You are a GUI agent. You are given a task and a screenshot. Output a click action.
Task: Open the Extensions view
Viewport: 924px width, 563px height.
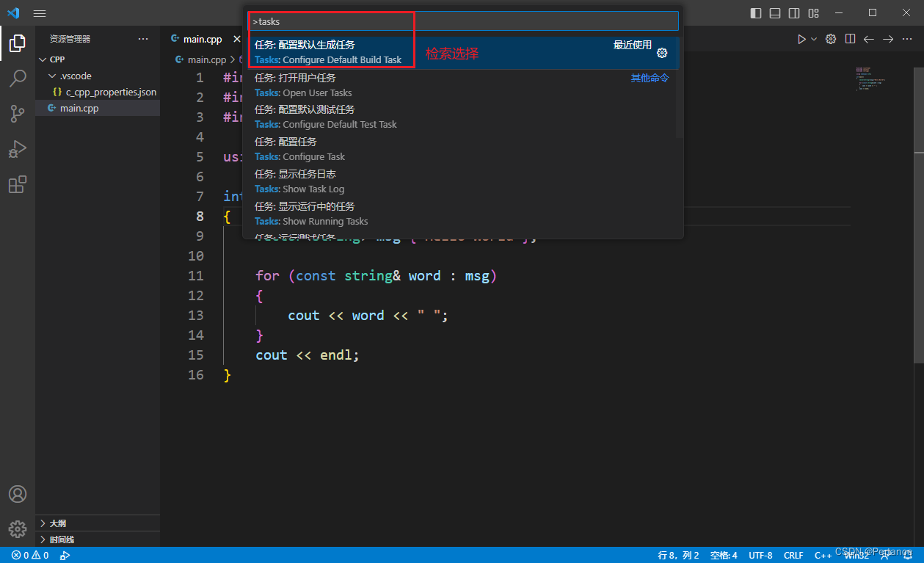tap(18, 184)
